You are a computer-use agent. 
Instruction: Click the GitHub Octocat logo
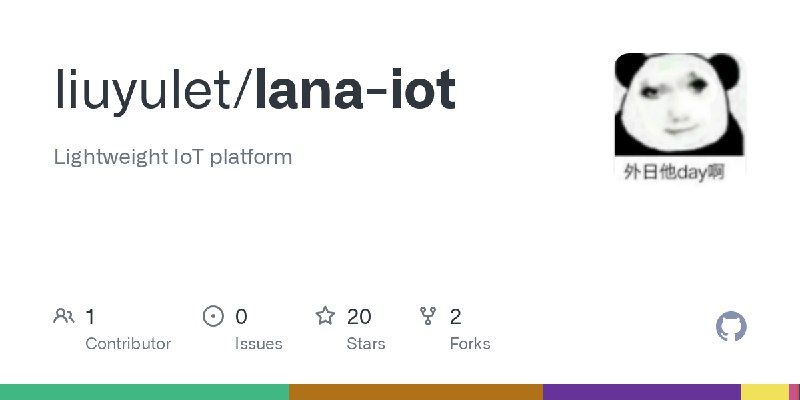point(731,327)
